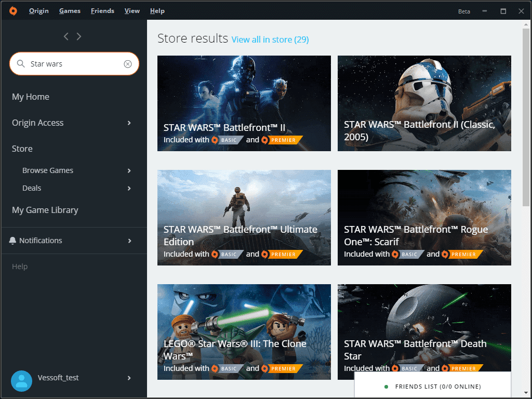Screen dimensions: 532x399
Task: Click the Beta label in title bar
Action: [464, 11]
